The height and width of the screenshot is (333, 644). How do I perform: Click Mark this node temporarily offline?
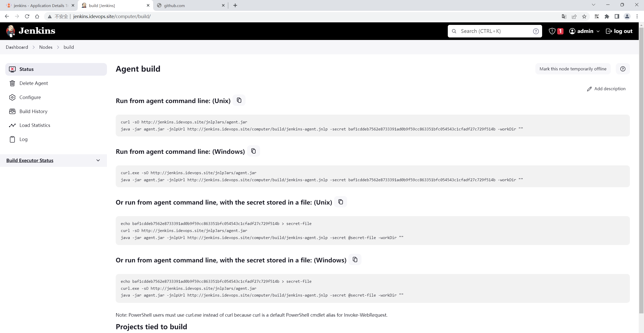point(573,69)
